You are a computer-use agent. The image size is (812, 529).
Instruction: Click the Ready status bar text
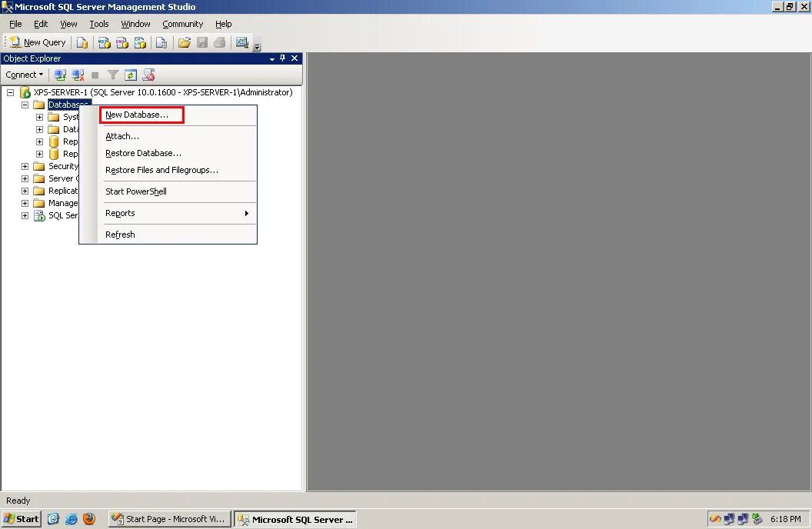click(x=18, y=501)
